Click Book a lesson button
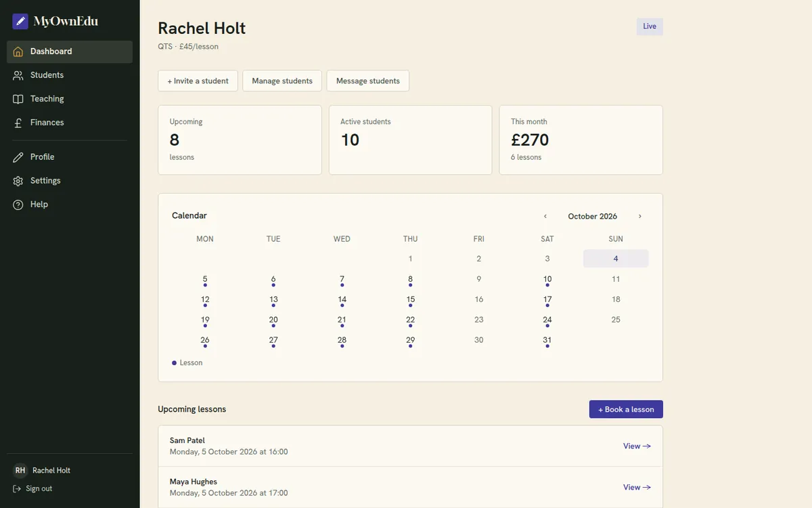The image size is (812, 508). coord(626,409)
